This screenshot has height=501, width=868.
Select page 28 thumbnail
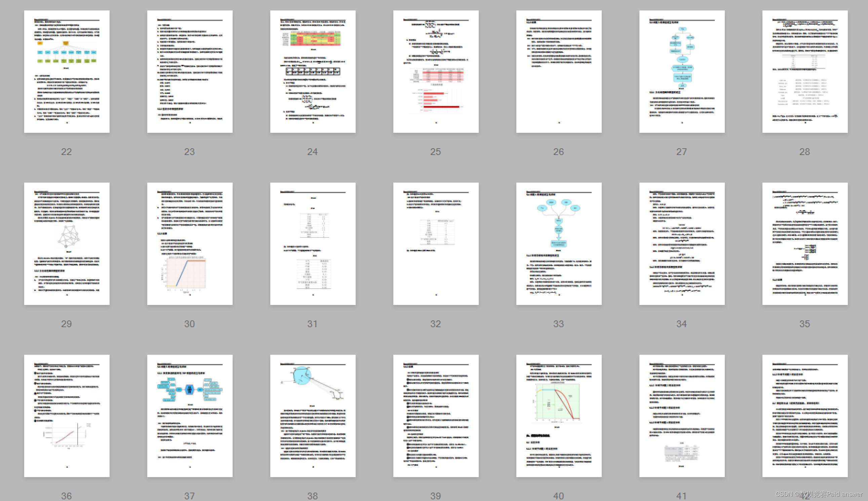(805, 72)
